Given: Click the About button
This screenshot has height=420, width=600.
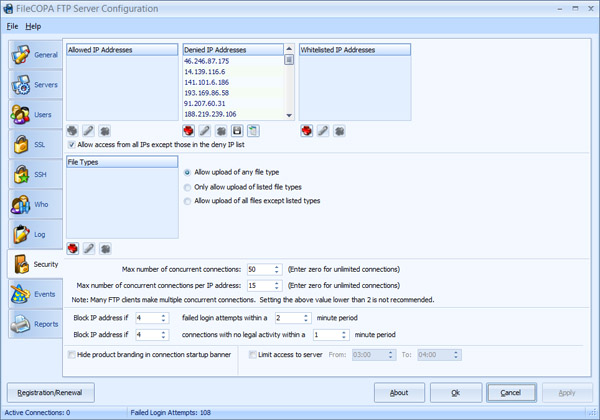Looking at the screenshot, I should point(399,392).
